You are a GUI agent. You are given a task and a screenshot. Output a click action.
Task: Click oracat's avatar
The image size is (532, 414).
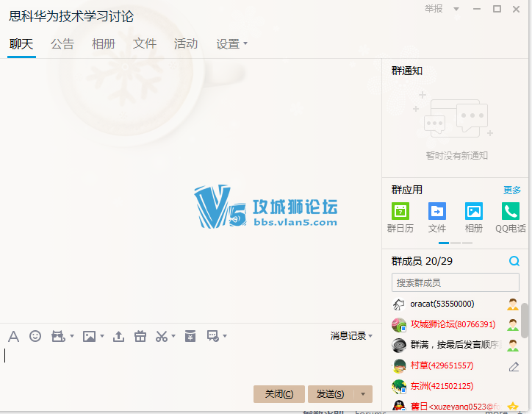click(399, 304)
